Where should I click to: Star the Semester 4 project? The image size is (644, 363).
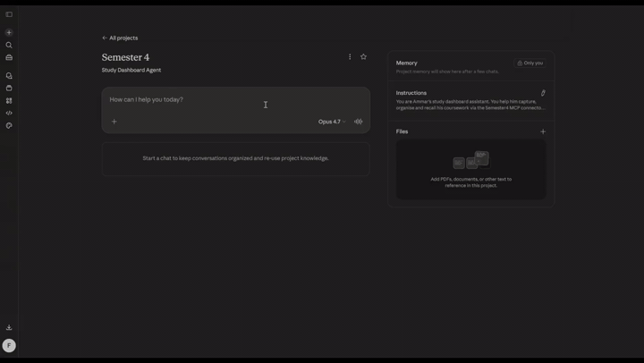[x=363, y=56]
